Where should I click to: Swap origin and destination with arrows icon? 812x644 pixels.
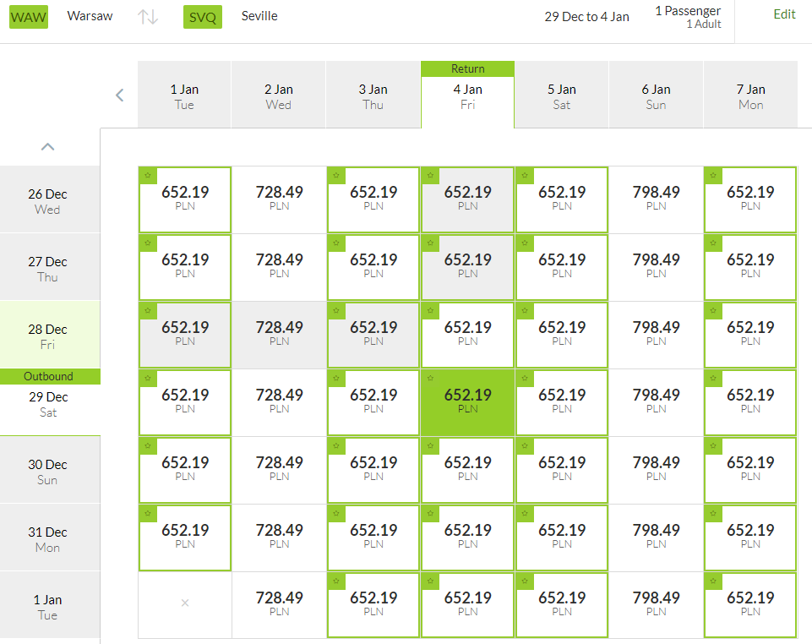coord(148,17)
